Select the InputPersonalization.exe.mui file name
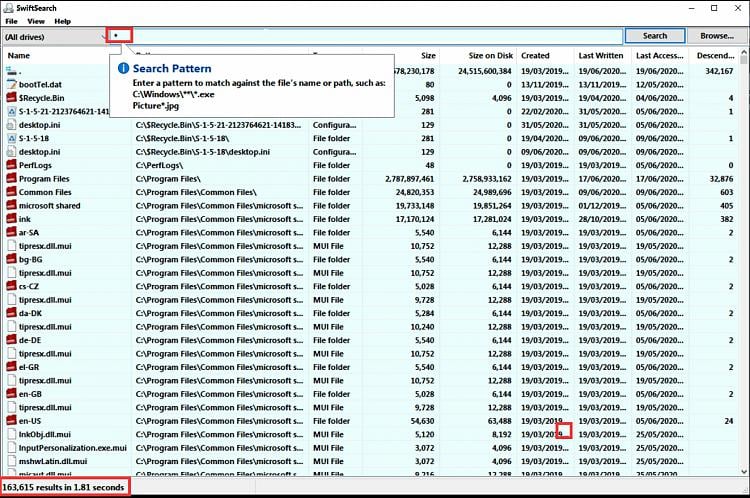750x498 pixels. (73, 448)
